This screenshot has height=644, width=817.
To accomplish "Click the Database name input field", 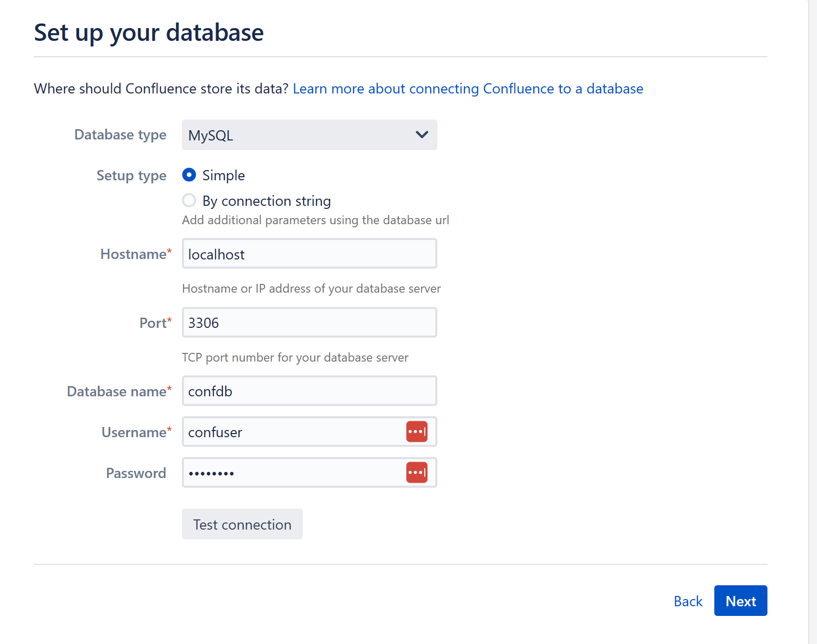I will coord(309,391).
